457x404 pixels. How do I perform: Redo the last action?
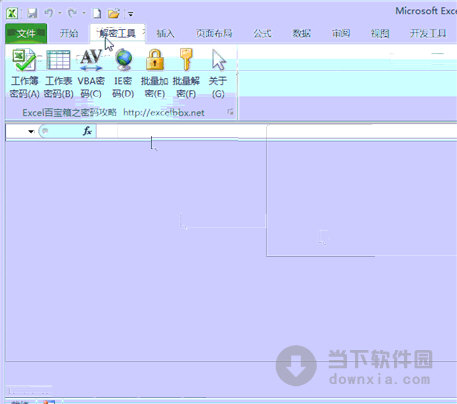72,13
